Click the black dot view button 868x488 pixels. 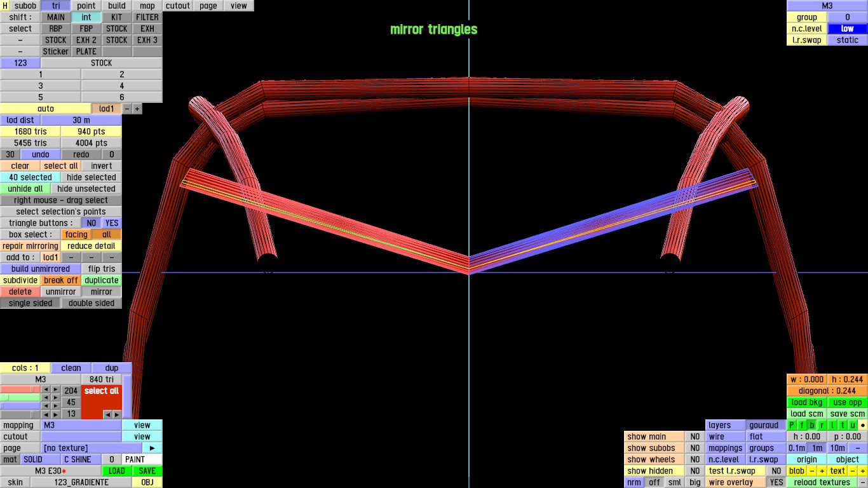coord(862,425)
